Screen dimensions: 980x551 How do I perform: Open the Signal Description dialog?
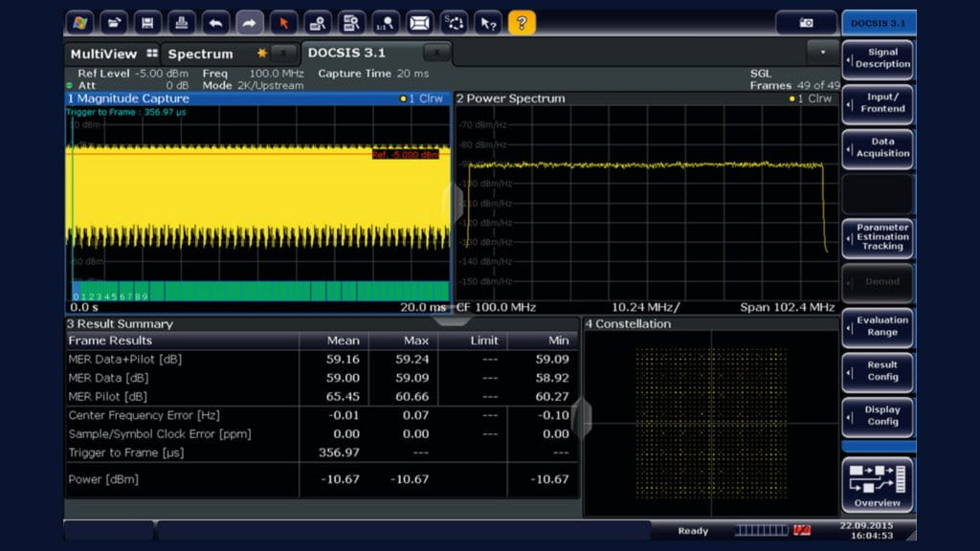[x=877, y=59]
